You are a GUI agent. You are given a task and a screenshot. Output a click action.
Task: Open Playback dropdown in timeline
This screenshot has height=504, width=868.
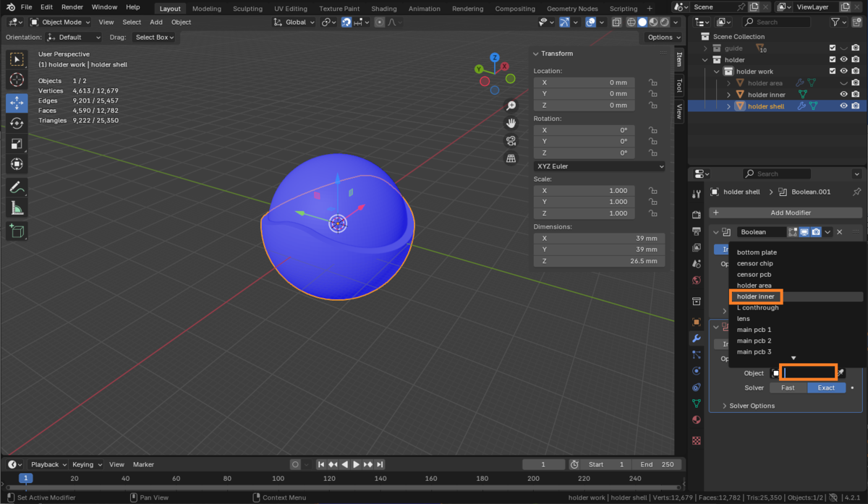[x=48, y=464]
